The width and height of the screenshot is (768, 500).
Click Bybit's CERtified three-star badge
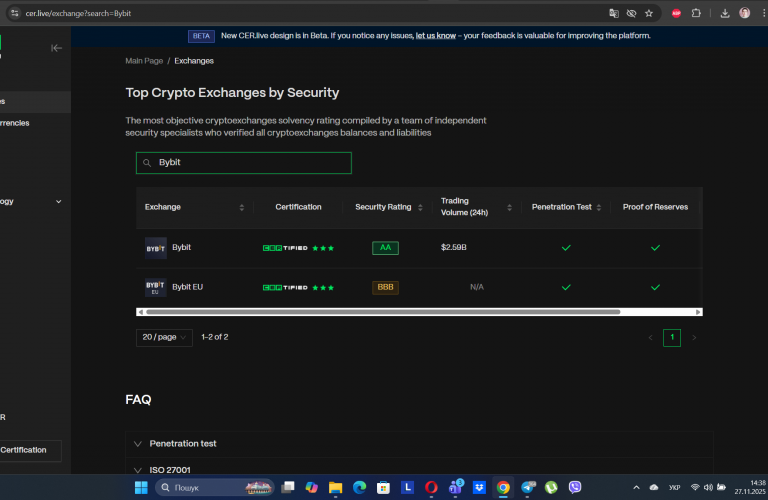coord(298,248)
